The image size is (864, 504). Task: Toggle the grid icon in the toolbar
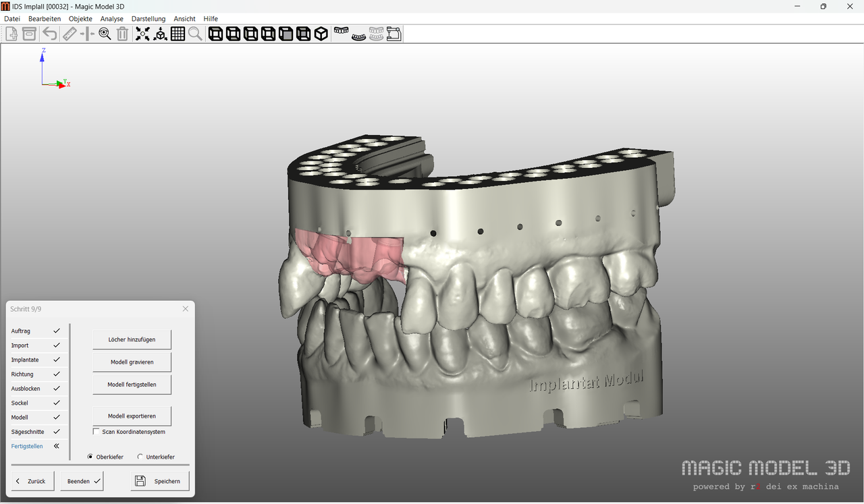[178, 34]
